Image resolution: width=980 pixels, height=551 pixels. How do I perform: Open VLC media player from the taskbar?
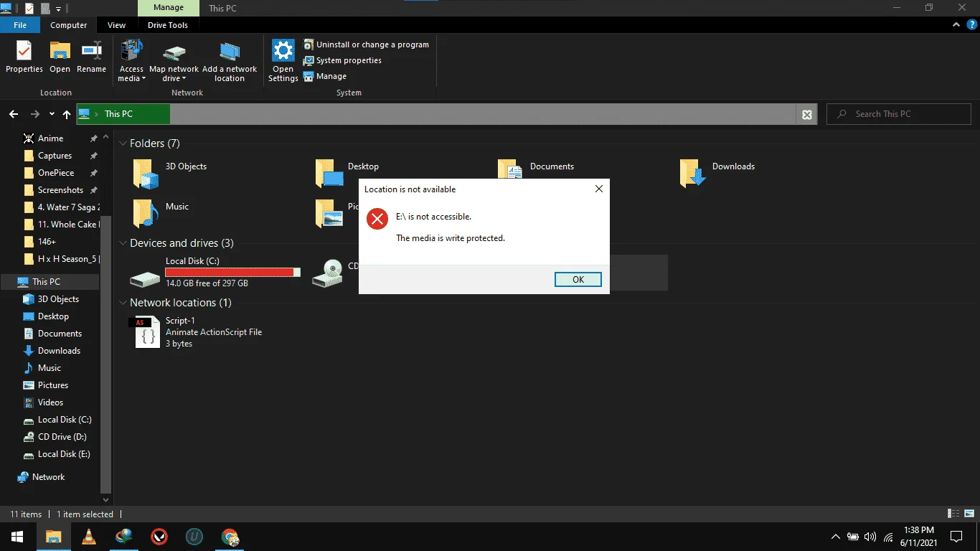pos(89,537)
